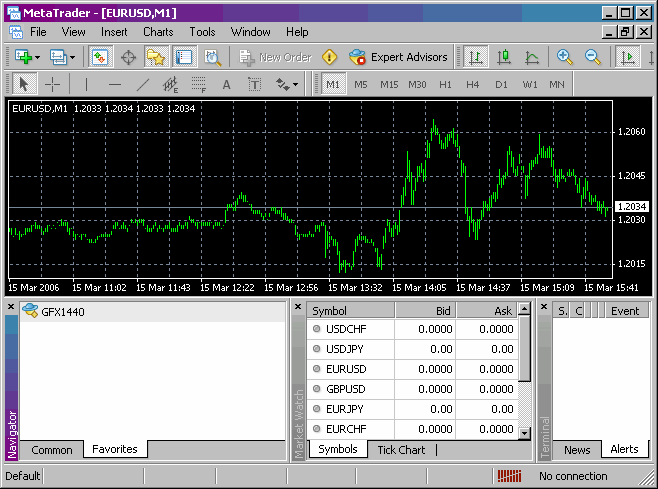
Task: Click the Market Watch scrollbar down arrow
Action: click(525, 433)
